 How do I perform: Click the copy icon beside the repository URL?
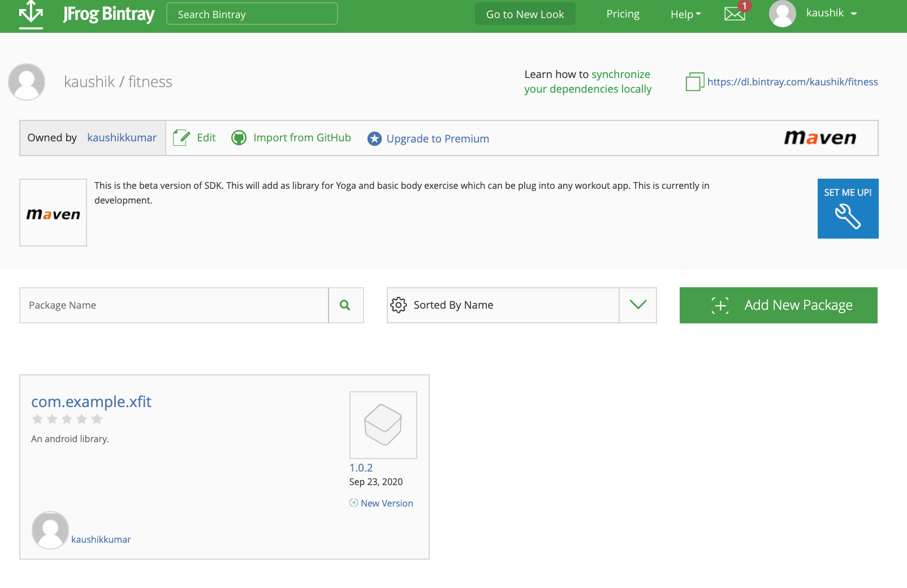695,81
